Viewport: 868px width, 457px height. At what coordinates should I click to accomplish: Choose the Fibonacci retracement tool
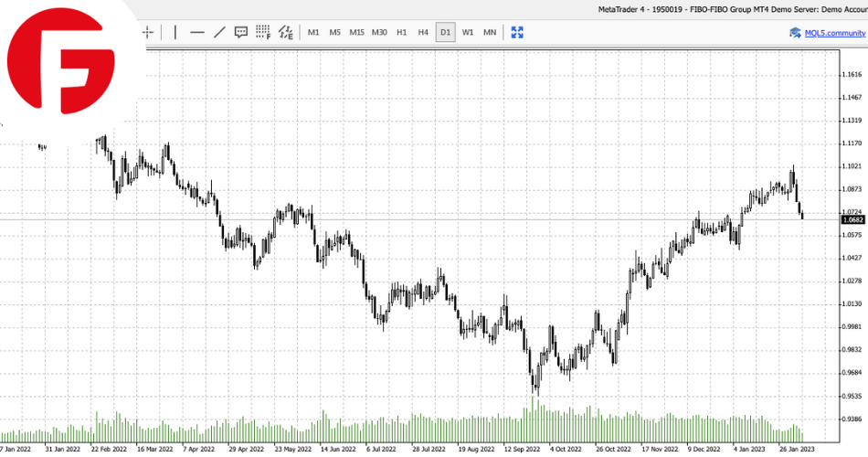(263, 32)
